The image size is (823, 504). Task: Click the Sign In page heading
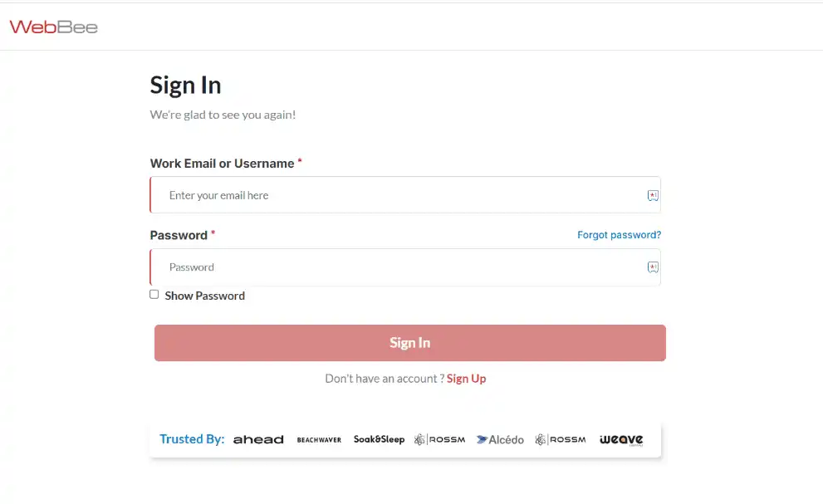185,85
